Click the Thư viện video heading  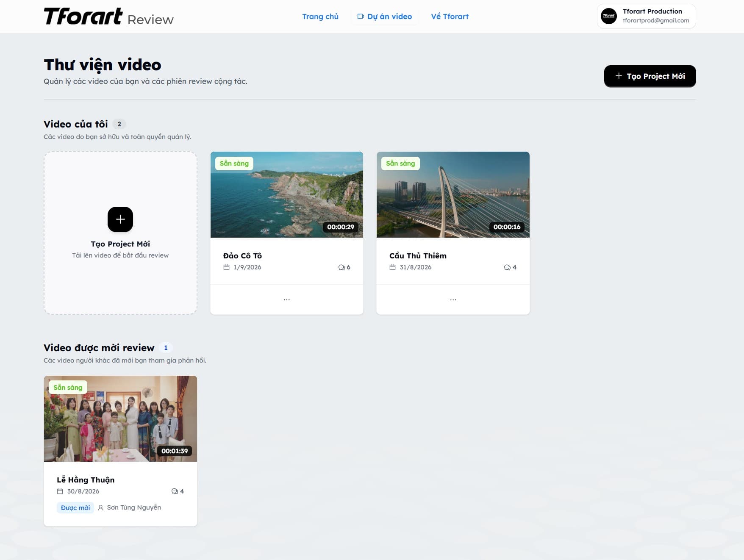click(103, 65)
